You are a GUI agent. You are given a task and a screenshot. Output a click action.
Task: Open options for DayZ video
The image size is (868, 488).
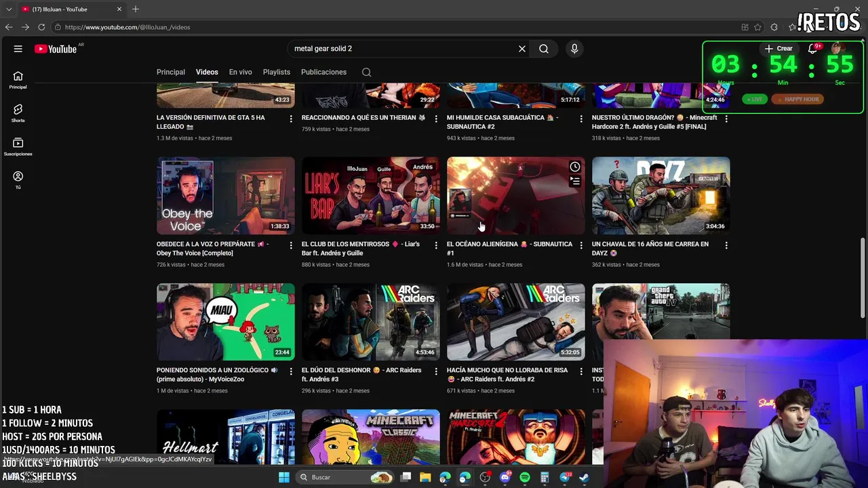(726, 245)
